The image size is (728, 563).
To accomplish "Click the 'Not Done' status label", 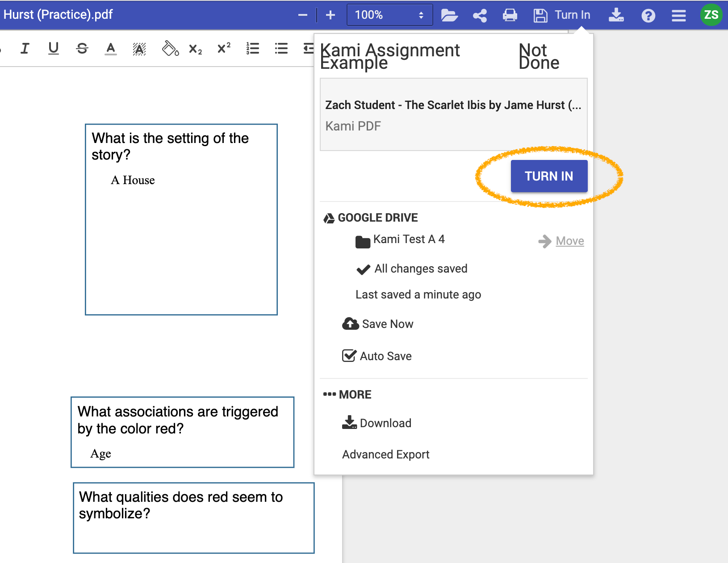I will coord(539,56).
